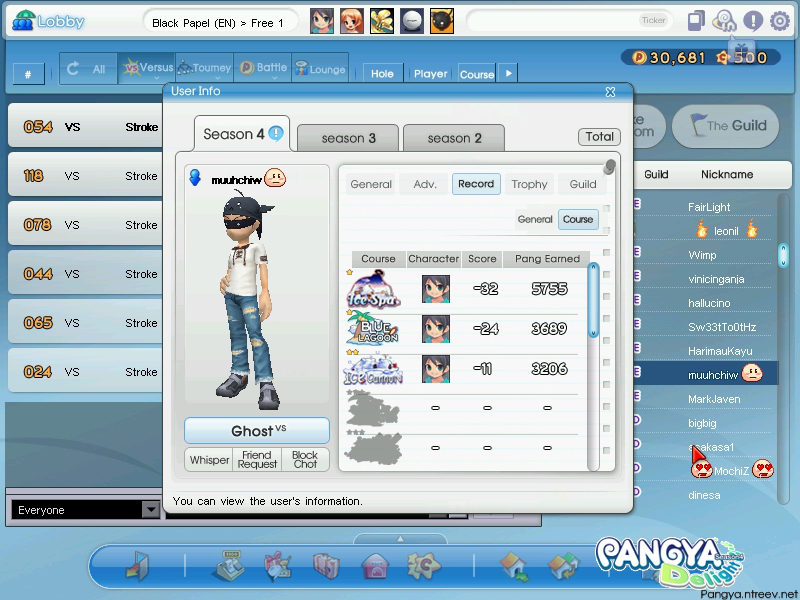
Task: Click the houses swap channel icon
Action: click(563, 566)
